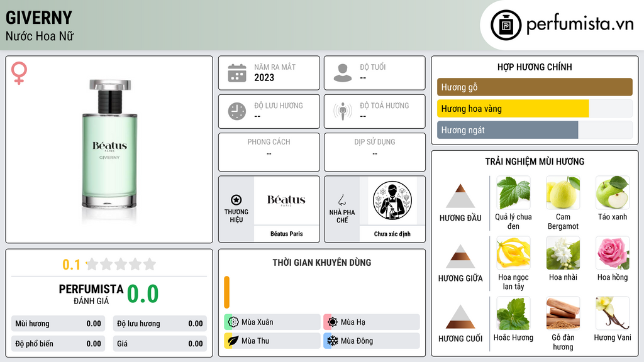The image size is (644, 362).
Task: Click the Mùa Đông season button
Action: click(x=372, y=341)
